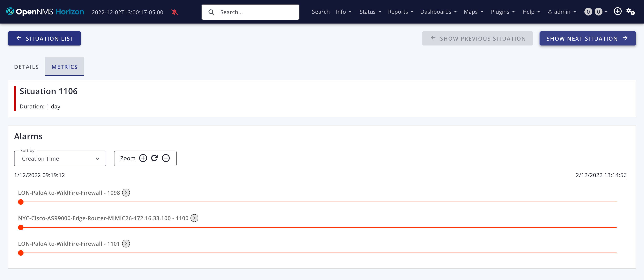Go back to Situation List
Viewport: 644px width, 280px height.
pos(44,39)
